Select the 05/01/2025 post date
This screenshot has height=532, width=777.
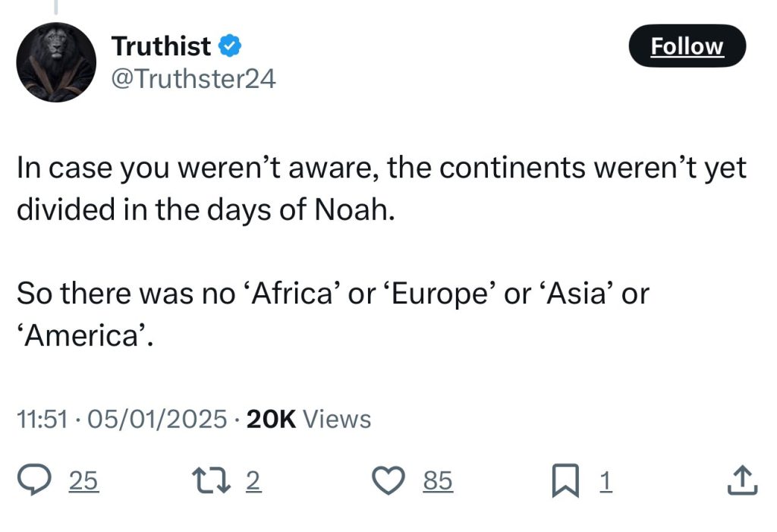pyautogui.click(x=157, y=419)
